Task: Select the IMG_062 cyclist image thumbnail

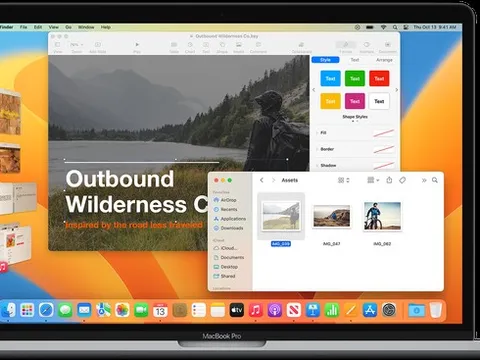Action: 382,216
